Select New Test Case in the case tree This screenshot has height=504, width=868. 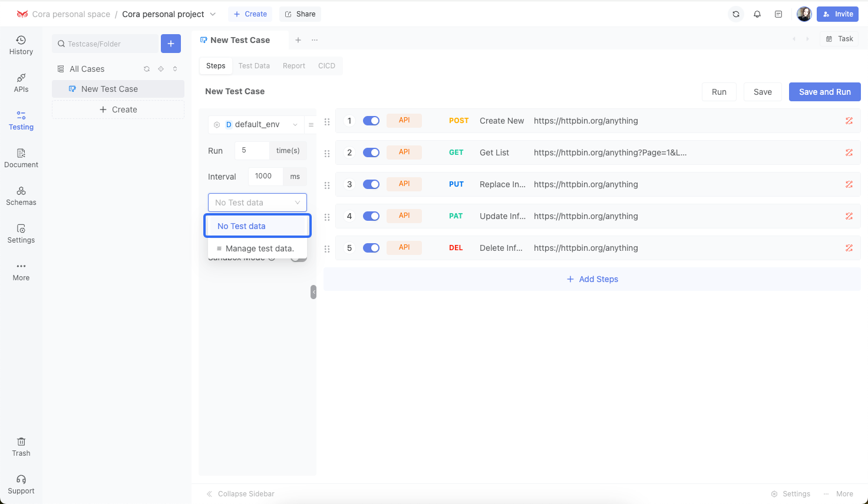pyautogui.click(x=118, y=89)
